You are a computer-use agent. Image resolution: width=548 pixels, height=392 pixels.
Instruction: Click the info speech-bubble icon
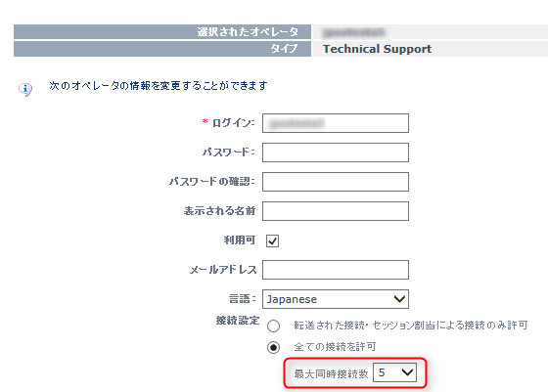coord(25,89)
